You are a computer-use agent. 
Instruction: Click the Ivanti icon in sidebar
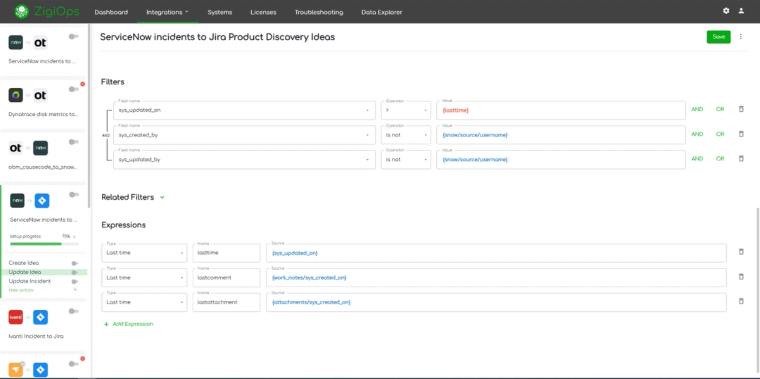(x=16, y=317)
